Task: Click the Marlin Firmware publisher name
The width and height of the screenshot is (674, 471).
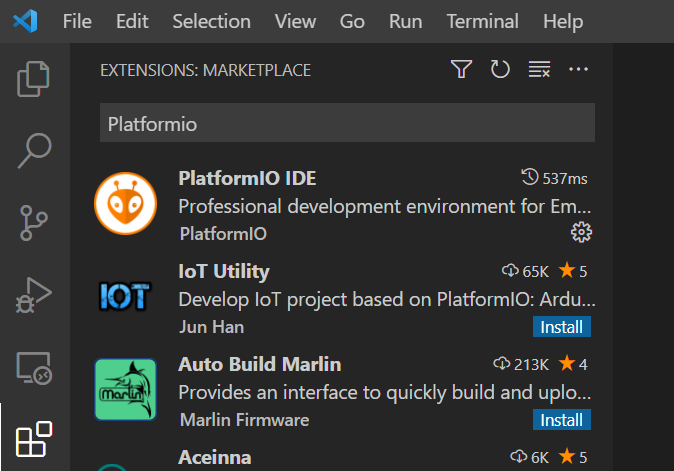Action: tap(244, 420)
